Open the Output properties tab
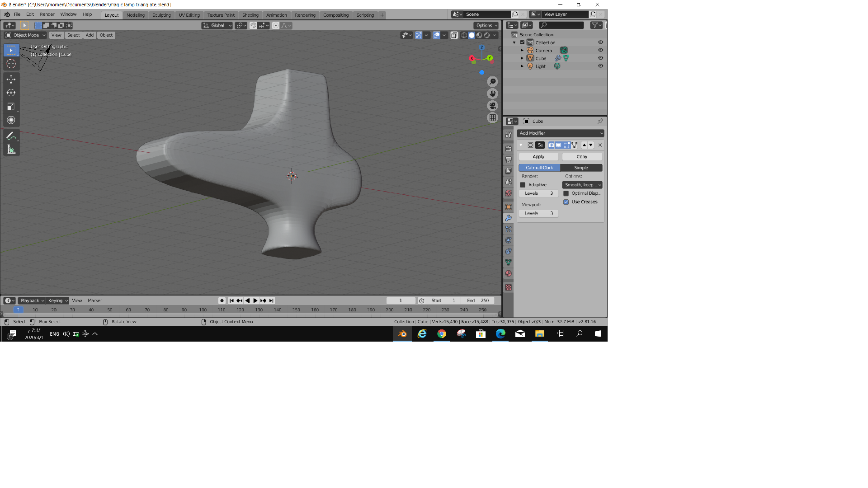 (x=508, y=160)
